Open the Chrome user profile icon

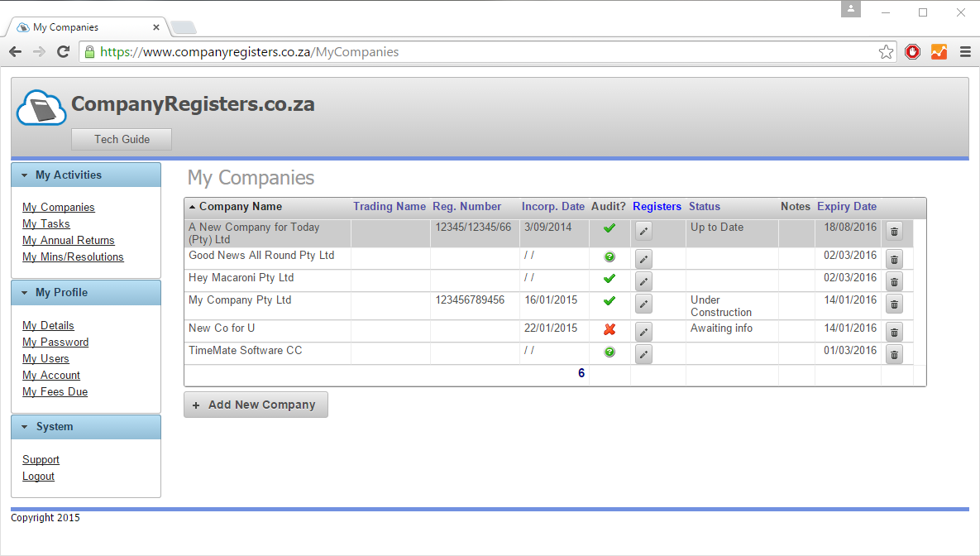coord(851,9)
